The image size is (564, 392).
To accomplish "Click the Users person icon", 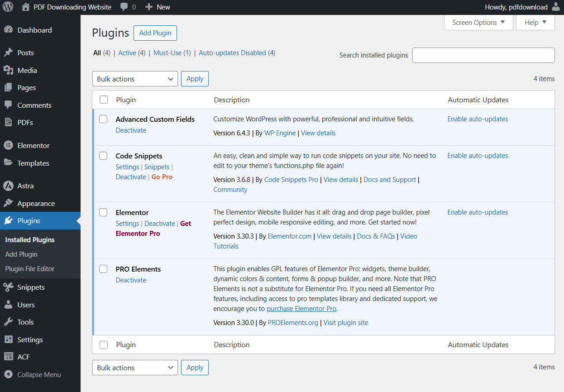I will tap(8, 305).
